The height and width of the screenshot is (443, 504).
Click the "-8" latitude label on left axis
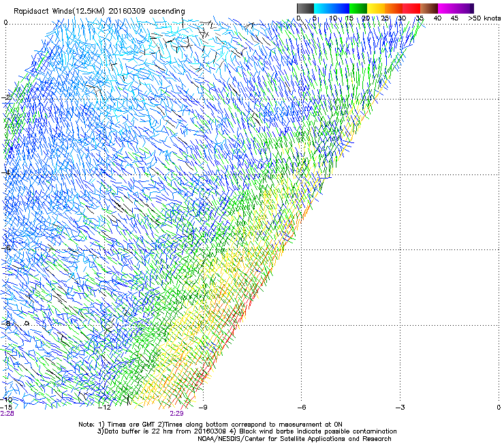click(x=5, y=323)
